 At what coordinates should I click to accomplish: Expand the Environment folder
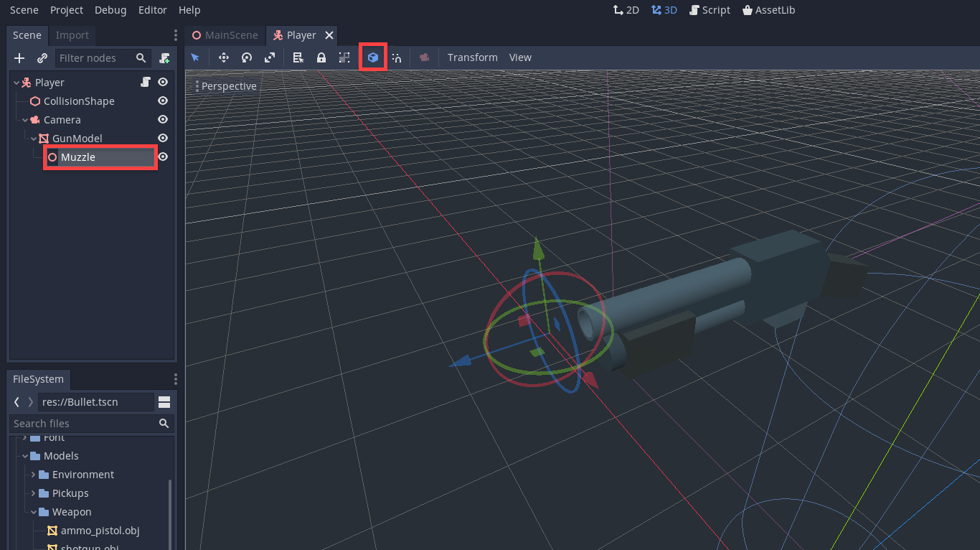[x=34, y=475]
